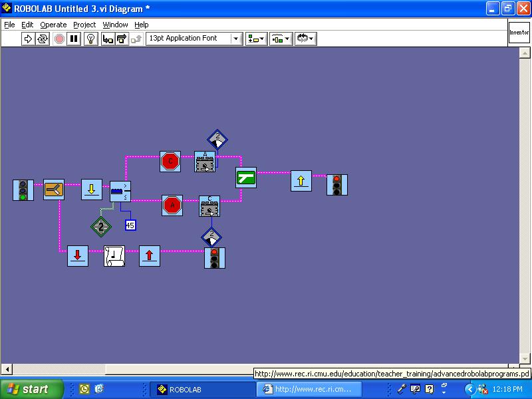Select the Motor A forward block
The width and height of the screenshot is (532, 399).
205,162
